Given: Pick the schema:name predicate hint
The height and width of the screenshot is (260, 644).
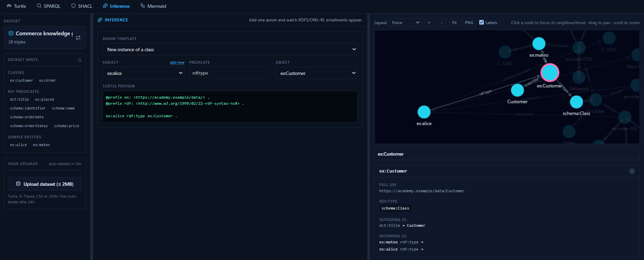Looking at the screenshot, I should 63,108.
